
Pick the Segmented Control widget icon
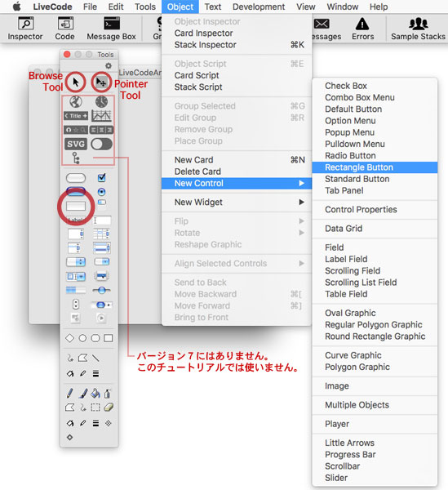pyautogui.click(x=101, y=130)
